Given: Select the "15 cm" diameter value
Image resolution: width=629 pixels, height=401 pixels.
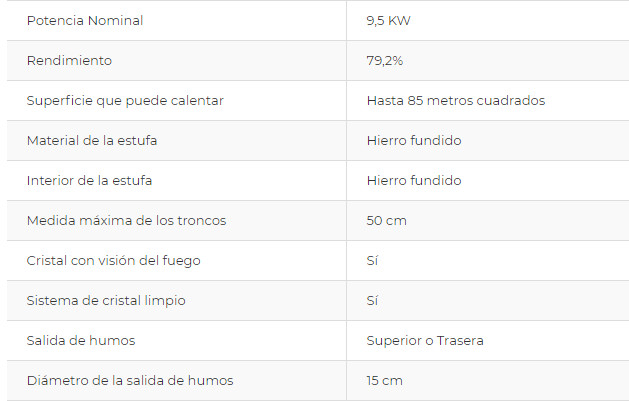Looking at the screenshot, I should tap(385, 380).
